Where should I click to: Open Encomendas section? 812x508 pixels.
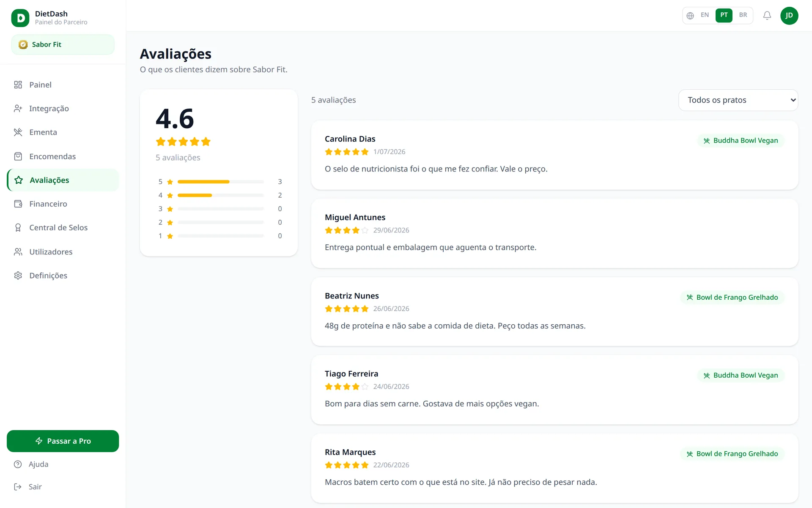click(x=63, y=156)
